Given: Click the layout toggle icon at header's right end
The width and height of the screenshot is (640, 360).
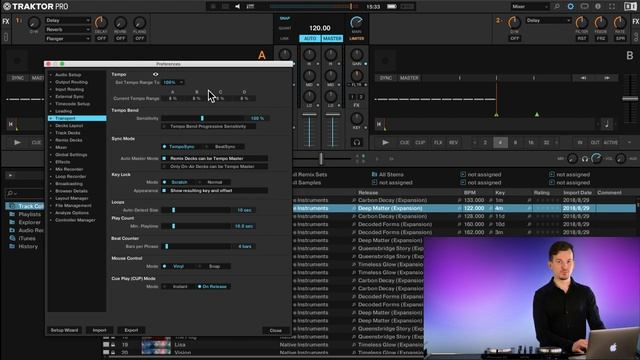Looking at the screenshot, I should [630, 7].
